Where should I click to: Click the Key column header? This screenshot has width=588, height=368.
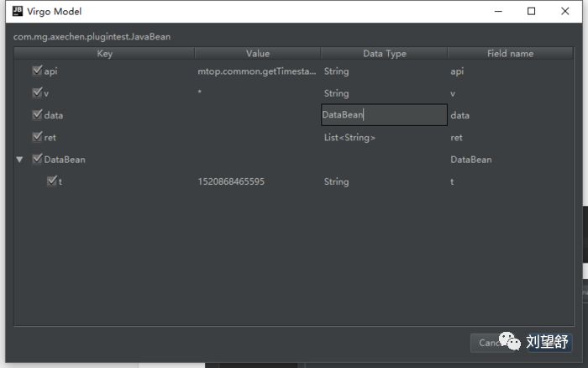[104, 54]
